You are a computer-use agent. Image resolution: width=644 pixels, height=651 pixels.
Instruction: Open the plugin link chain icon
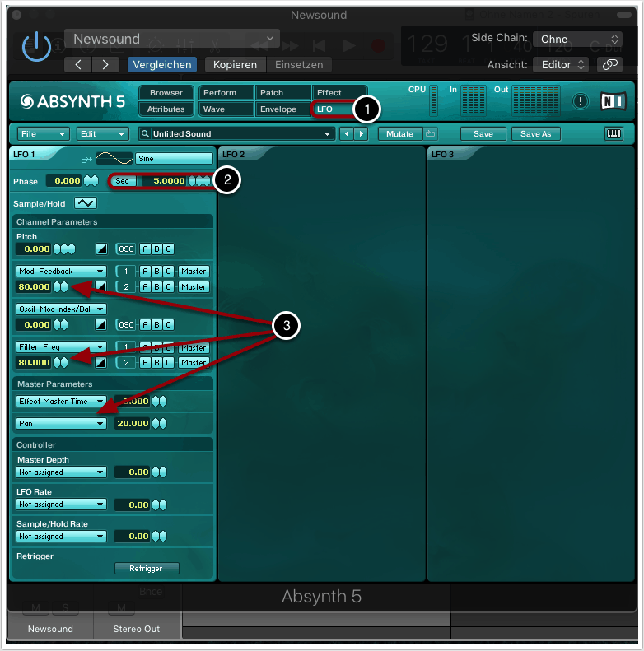pyautogui.click(x=609, y=65)
